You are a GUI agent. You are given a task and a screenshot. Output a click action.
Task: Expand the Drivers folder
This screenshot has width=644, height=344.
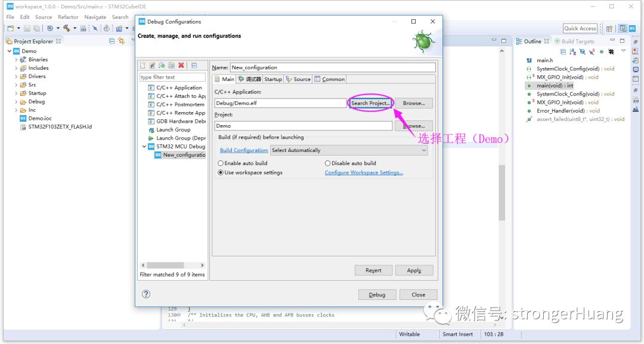coord(16,76)
